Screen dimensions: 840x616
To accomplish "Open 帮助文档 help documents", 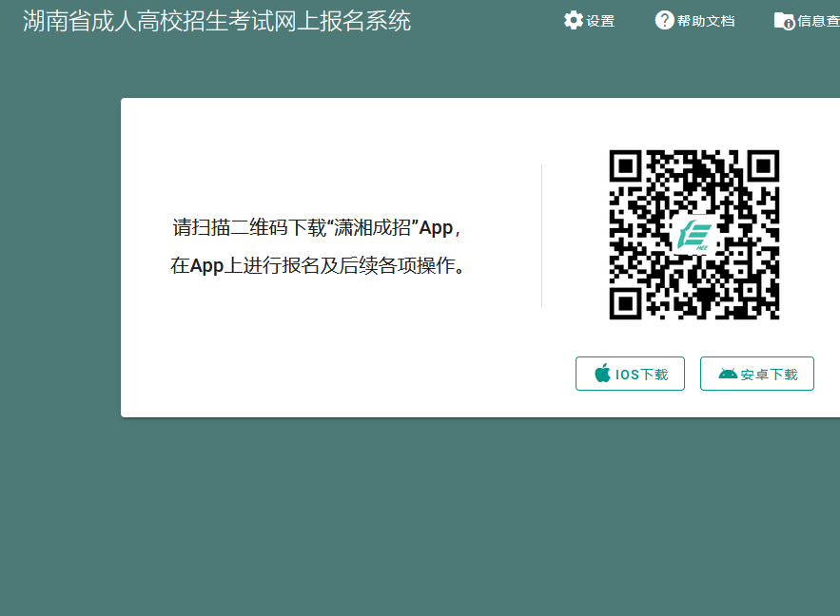I will click(706, 21).
